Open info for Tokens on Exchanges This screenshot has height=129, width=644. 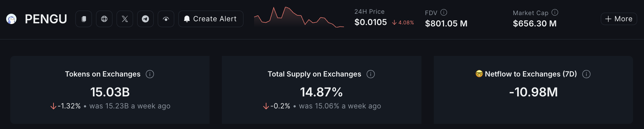[x=150, y=74]
